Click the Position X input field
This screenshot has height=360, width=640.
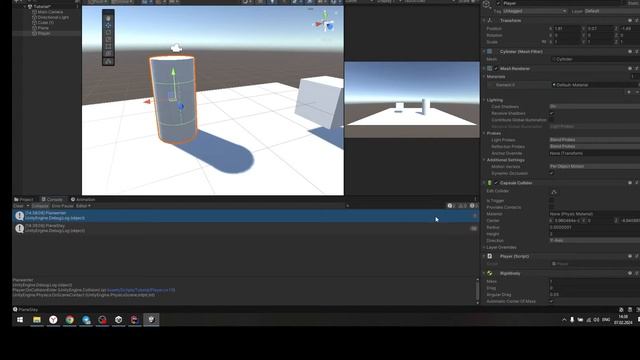click(567, 29)
